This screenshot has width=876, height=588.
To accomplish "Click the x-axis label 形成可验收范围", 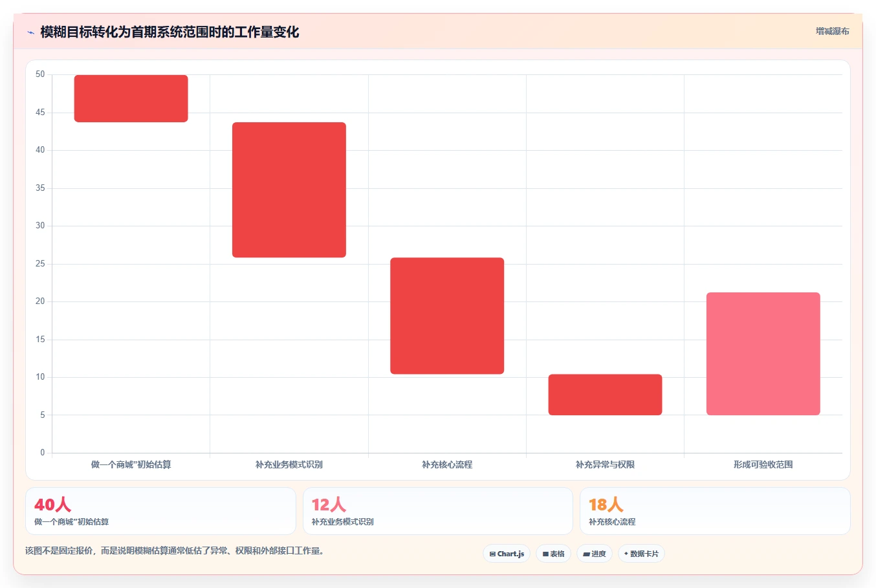I will [763, 464].
